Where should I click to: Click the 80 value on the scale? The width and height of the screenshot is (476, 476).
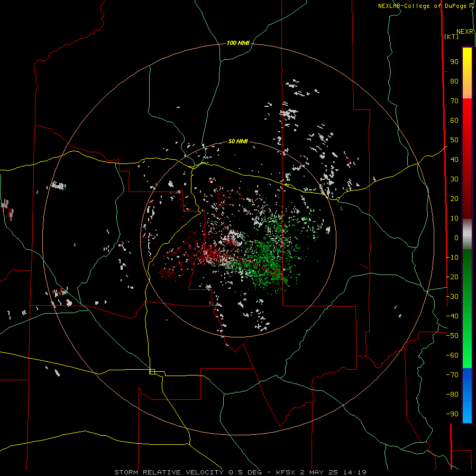(x=454, y=81)
